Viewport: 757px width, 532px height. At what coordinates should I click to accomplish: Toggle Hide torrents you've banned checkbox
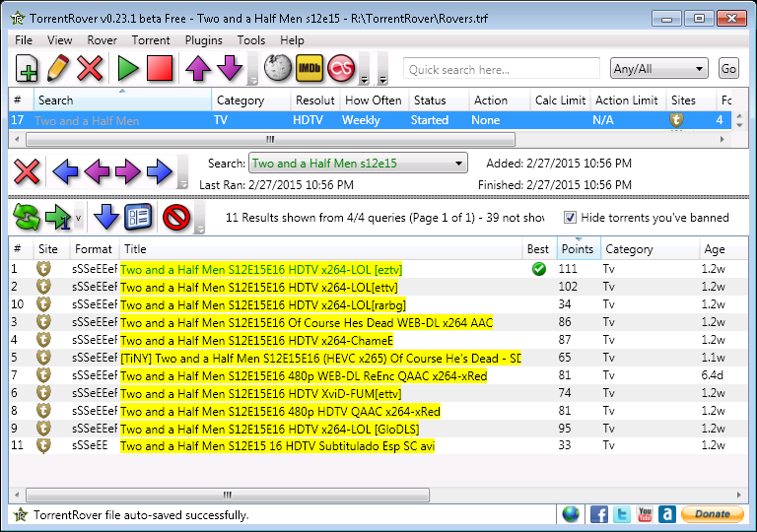[x=570, y=218]
